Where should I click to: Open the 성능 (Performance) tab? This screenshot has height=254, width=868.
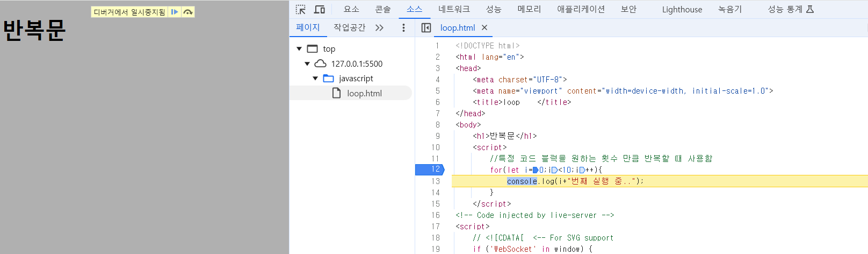(494, 9)
